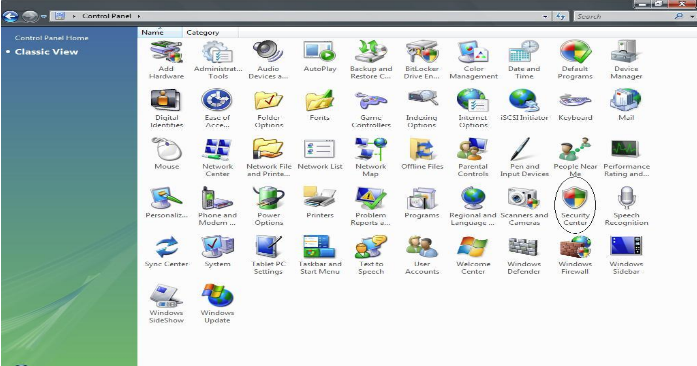Select Classic View in left pane
The width and height of the screenshot is (697, 366).
46,52
